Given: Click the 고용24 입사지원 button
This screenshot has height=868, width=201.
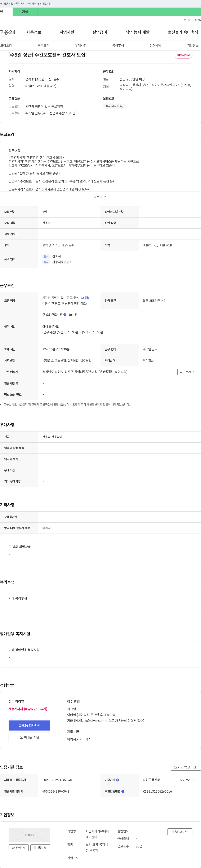Looking at the screenshot, I should coord(29,725).
